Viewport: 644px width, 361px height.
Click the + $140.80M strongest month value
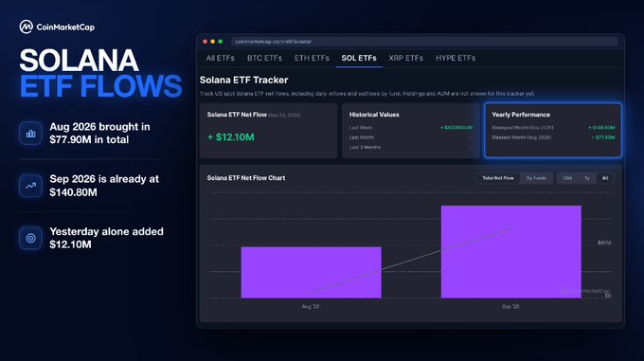coord(601,128)
